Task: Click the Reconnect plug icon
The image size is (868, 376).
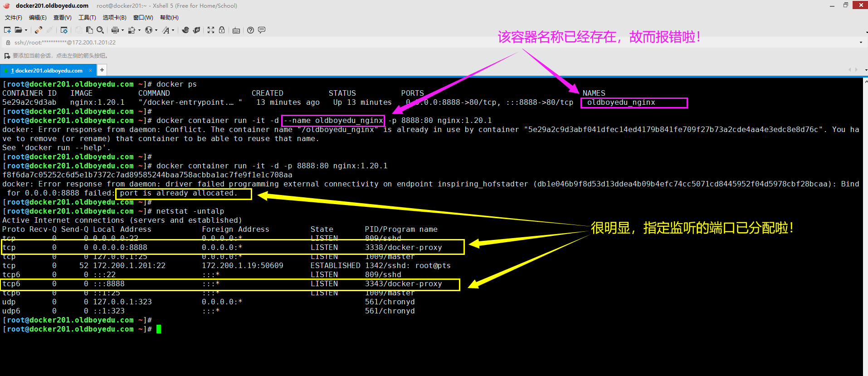Action: (39, 30)
